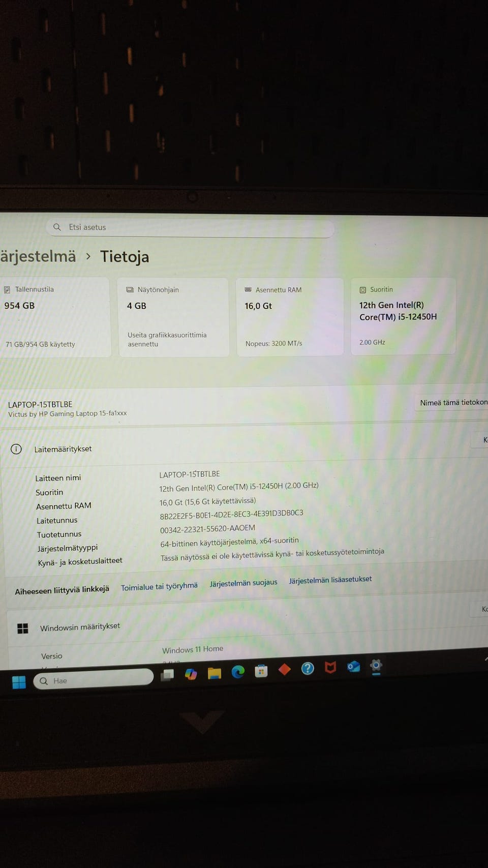Viewport: 488px width, 868px height.
Task: Select the LAPTOP-15TBTLBE device name value
Action: point(190,474)
